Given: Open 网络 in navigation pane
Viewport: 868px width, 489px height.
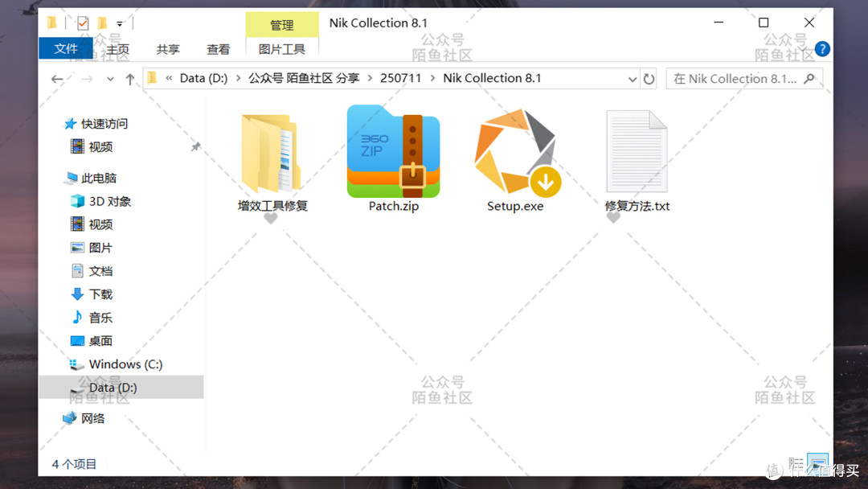Looking at the screenshot, I should coord(84,418).
